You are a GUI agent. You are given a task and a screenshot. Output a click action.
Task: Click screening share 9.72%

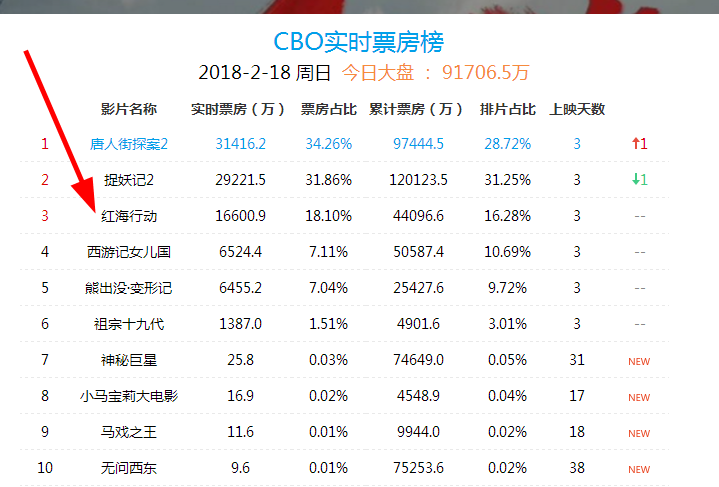point(508,288)
